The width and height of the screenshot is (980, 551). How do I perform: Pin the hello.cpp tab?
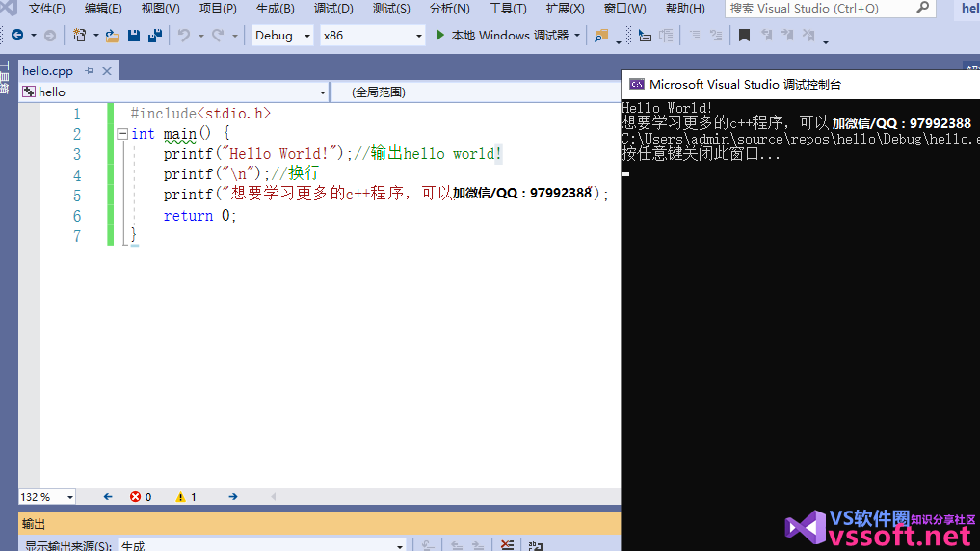89,71
